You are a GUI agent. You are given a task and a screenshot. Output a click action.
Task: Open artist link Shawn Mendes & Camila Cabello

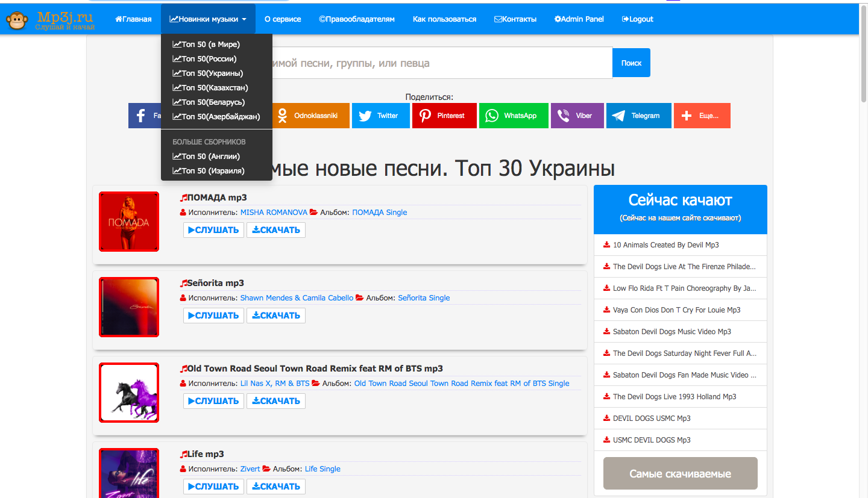tap(297, 298)
